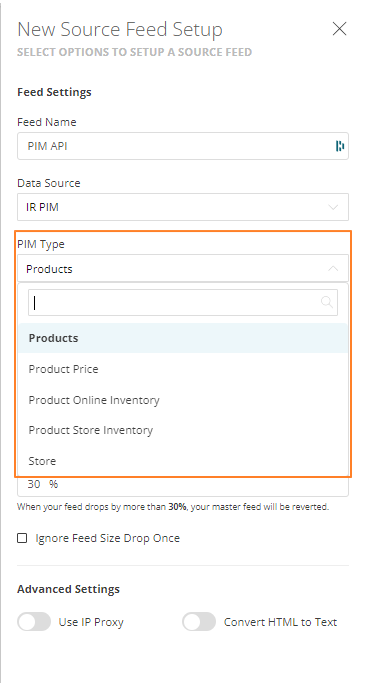Enable the Use IP Proxy toggle

34,622
